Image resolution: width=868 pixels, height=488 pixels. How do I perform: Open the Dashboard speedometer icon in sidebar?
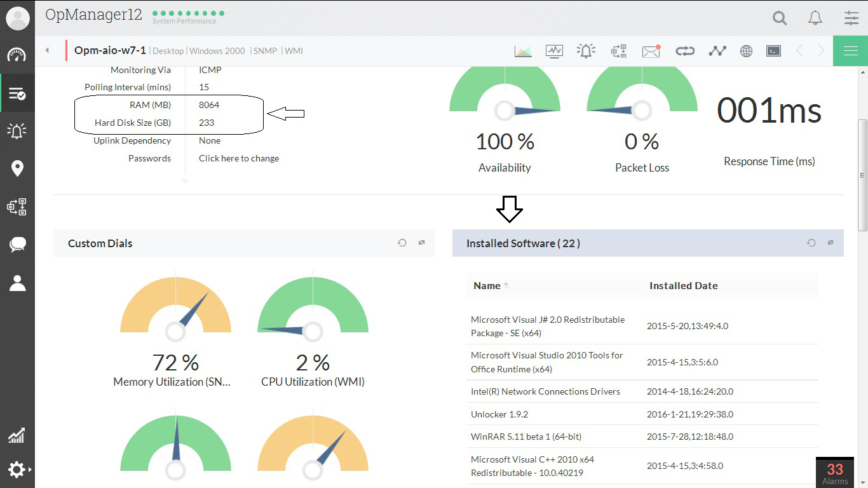17,55
